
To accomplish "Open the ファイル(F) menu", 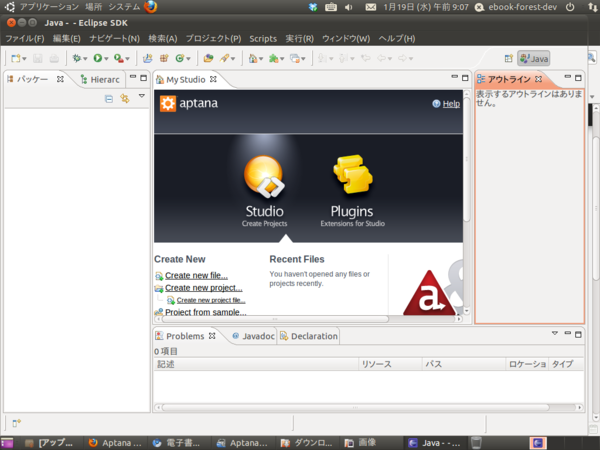I will click(x=25, y=39).
